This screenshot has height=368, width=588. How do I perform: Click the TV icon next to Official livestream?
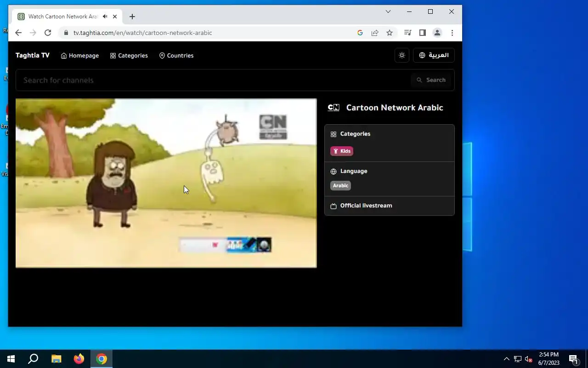(x=334, y=206)
